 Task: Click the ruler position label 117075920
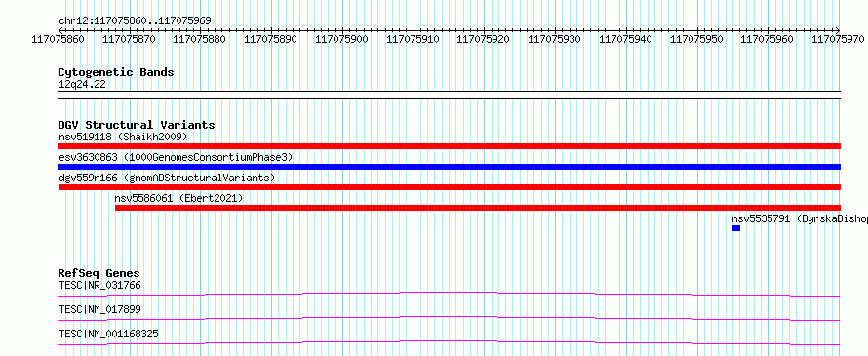tap(484, 39)
